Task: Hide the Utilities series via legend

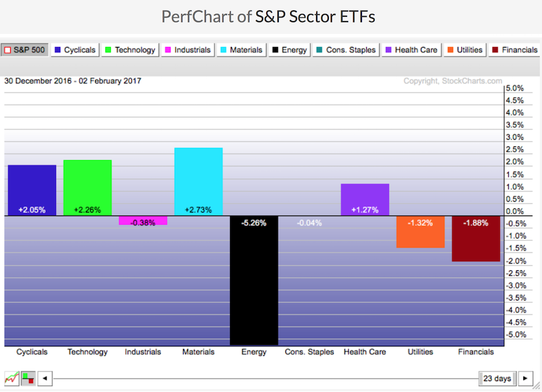Action: (x=465, y=50)
